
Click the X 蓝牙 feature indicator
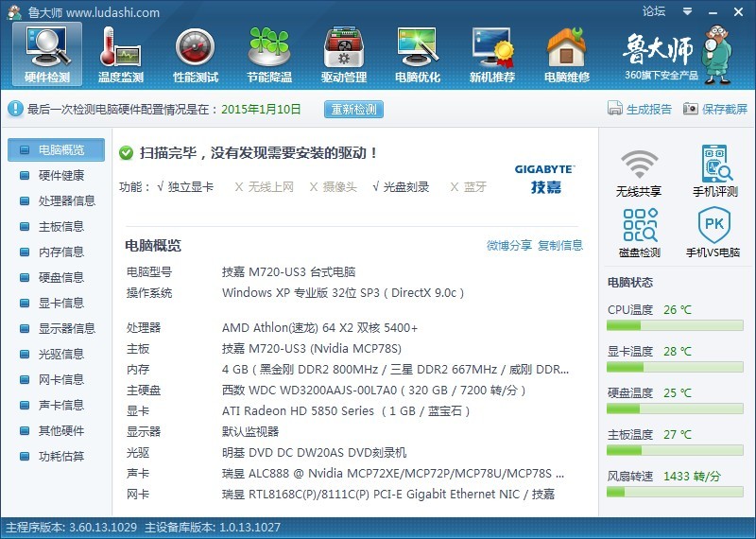click(468, 186)
